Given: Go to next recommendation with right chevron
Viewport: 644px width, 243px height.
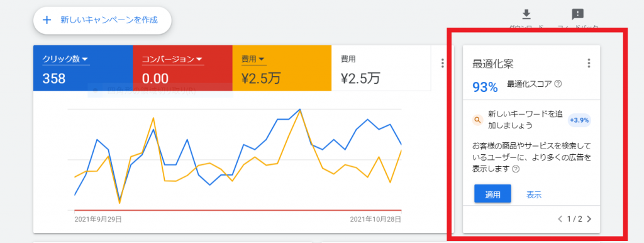Looking at the screenshot, I should [589, 219].
